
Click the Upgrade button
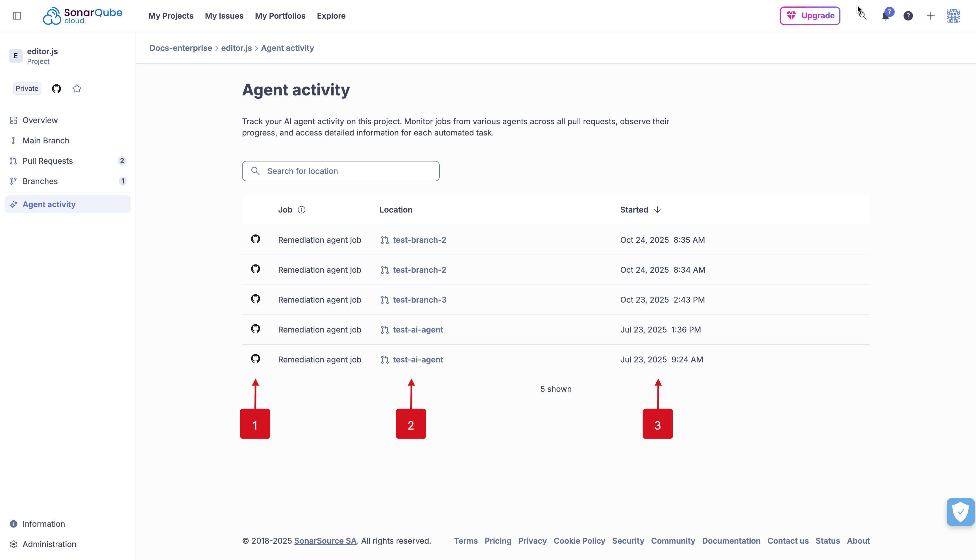click(x=810, y=16)
